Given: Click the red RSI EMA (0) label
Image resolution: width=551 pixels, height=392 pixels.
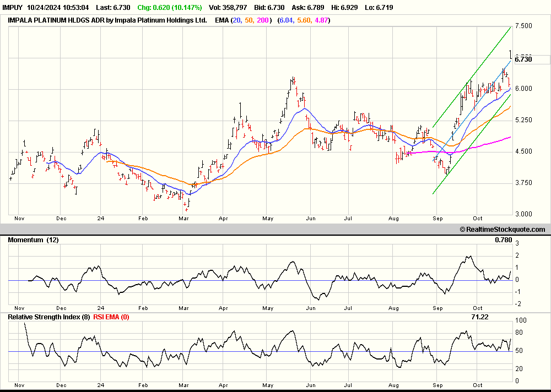Looking at the screenshot, I should coord(111,317).
